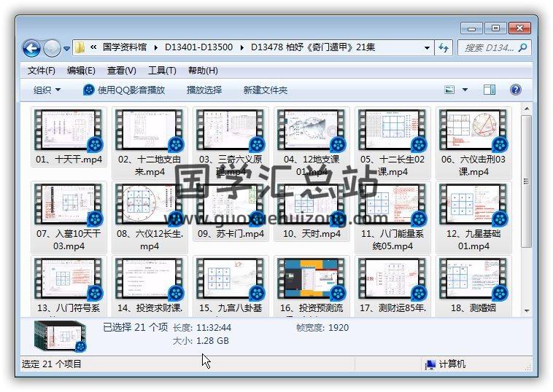Click 选定 21 个项目 status text
This screenshot has height=392, width=553.
[52, 364]
